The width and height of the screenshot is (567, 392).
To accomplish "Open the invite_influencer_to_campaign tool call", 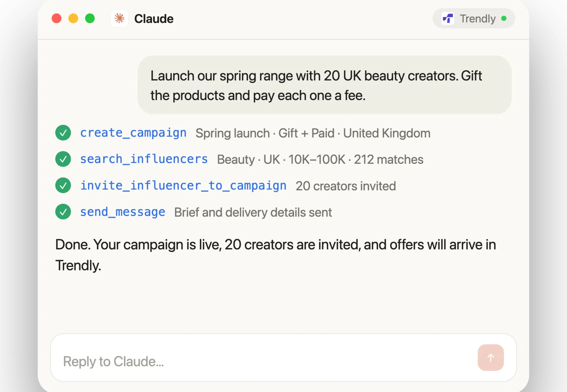I will tap(183, 186).
